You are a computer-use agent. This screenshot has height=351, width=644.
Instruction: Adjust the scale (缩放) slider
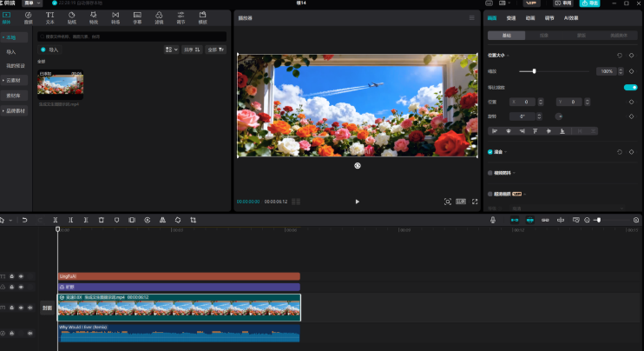534,71
